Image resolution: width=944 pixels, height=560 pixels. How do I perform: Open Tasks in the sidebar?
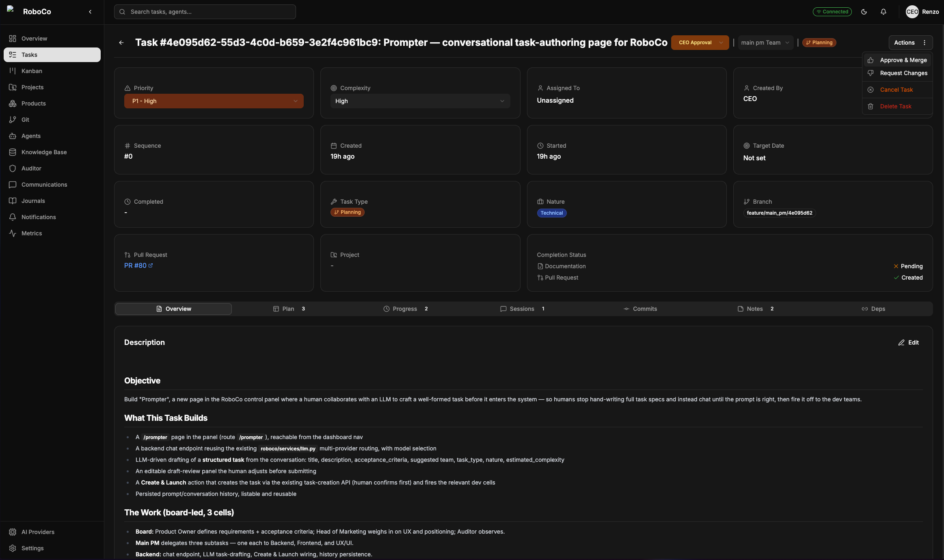tap(52, 55)
